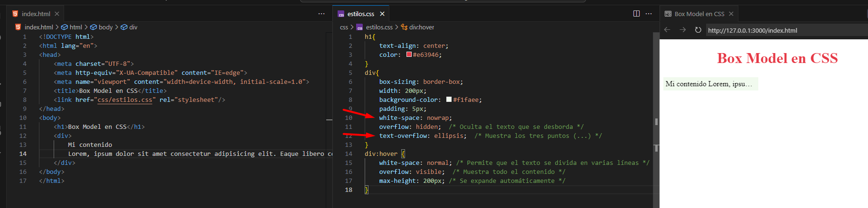Close the estilos.css tab
Screen dimensions: 868x208
click(382, 14)
